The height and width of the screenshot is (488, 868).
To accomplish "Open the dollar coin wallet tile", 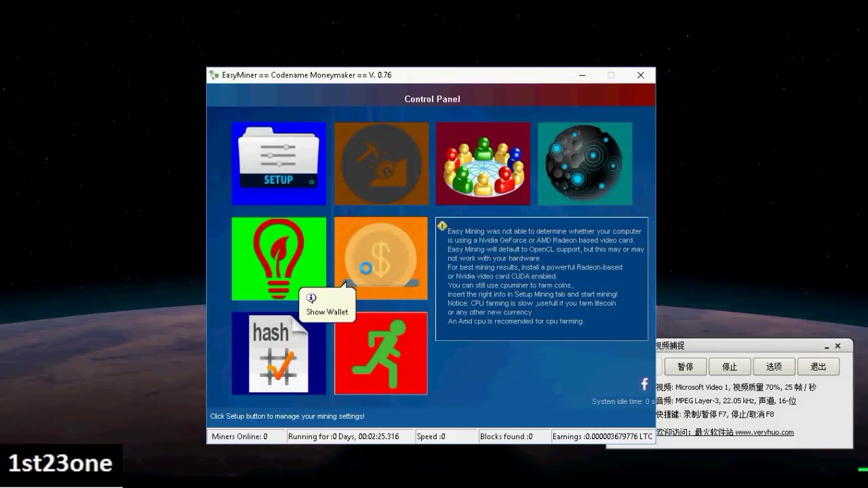I will point(381,258).
